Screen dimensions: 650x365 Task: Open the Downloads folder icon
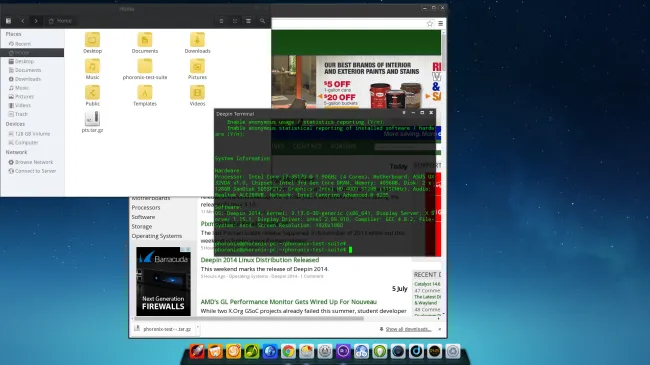click(197, 43)
